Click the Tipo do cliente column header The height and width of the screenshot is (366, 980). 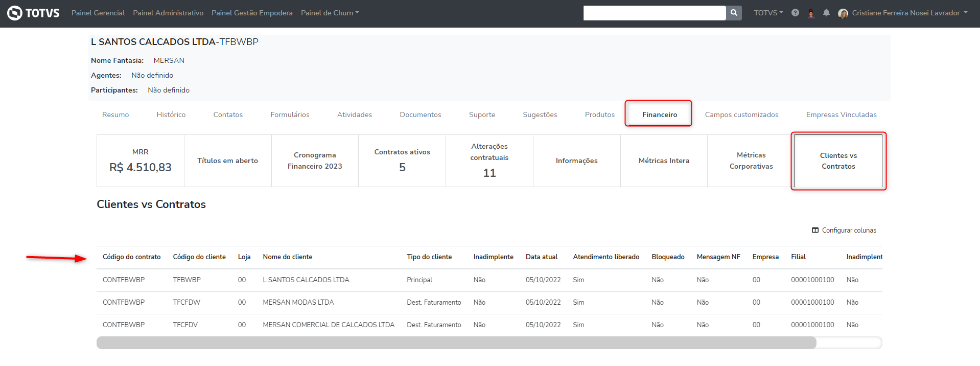point(429,257)
